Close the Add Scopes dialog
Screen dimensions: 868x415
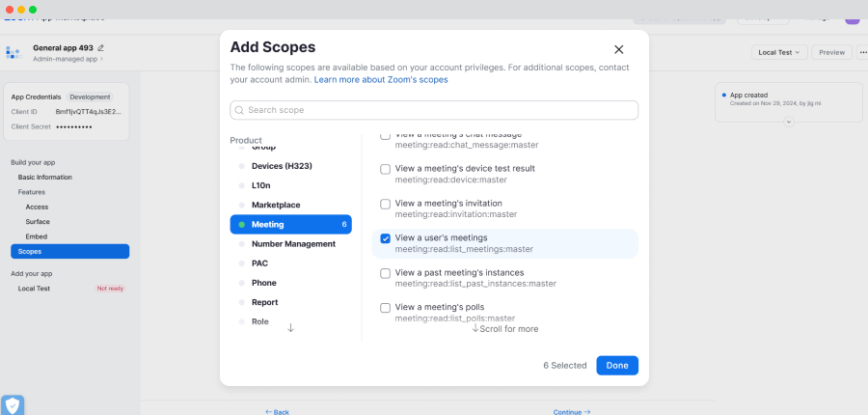click(x=619, y=49)
